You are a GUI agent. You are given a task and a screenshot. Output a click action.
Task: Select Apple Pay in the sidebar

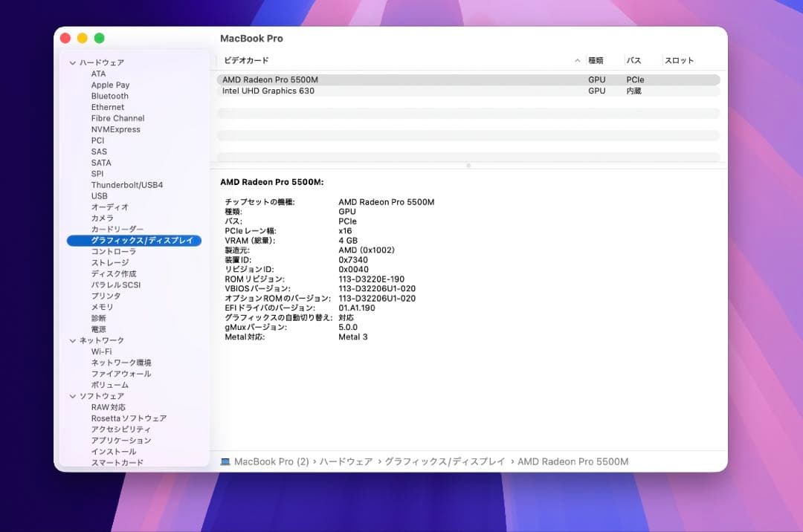coord(110,85)
